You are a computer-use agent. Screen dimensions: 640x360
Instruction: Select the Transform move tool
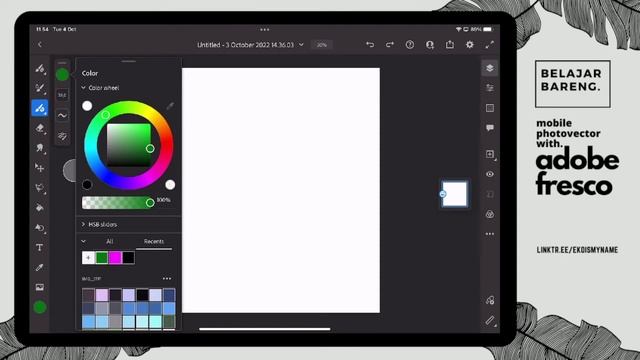click(x=40, y=168)
